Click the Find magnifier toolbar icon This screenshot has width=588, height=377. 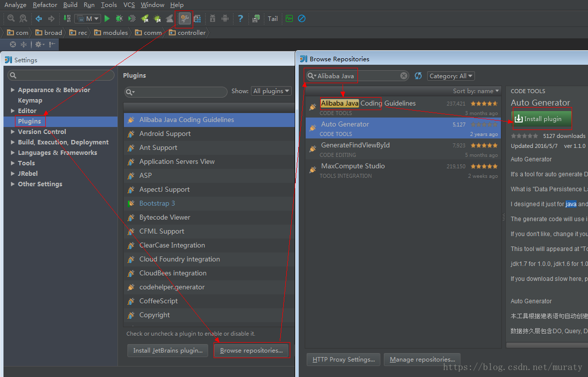pyautogui.click(x=11, y=18)
